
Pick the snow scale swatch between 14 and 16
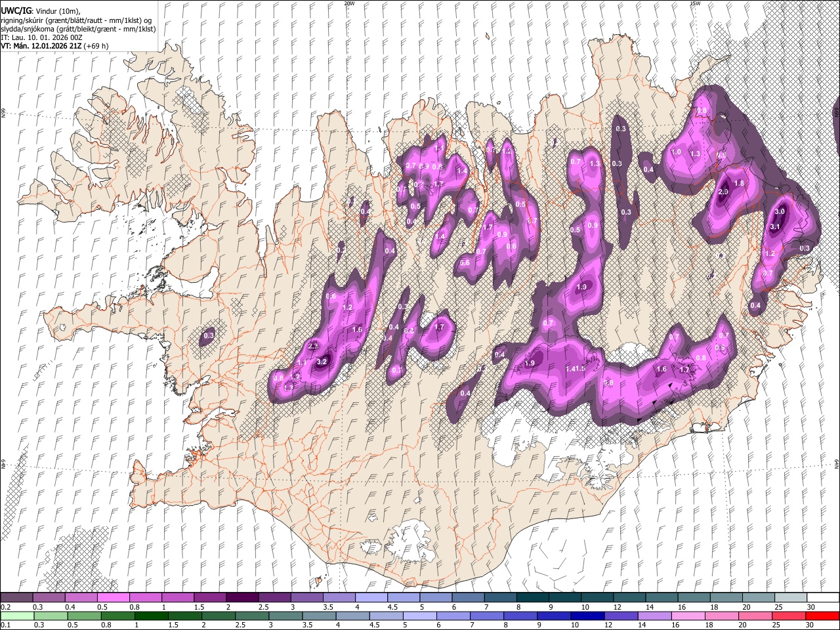click(661, 597)
